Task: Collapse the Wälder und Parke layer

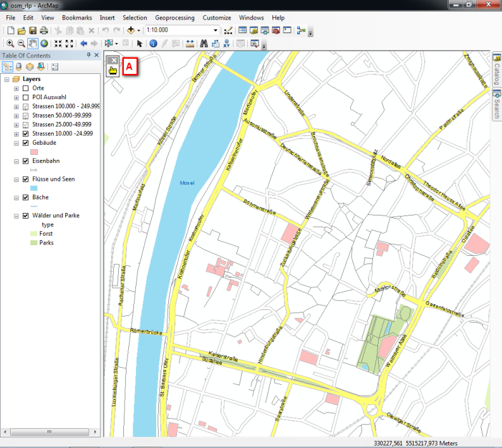Action: point(16,215)
